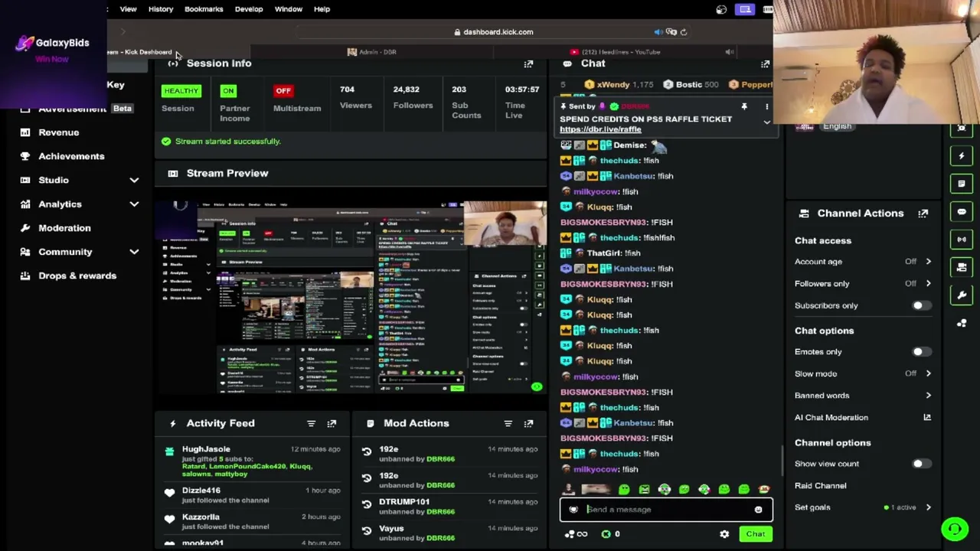Send message with the Chat button
980x551 pixels.
pyautogui.click(x=756, y=534)
